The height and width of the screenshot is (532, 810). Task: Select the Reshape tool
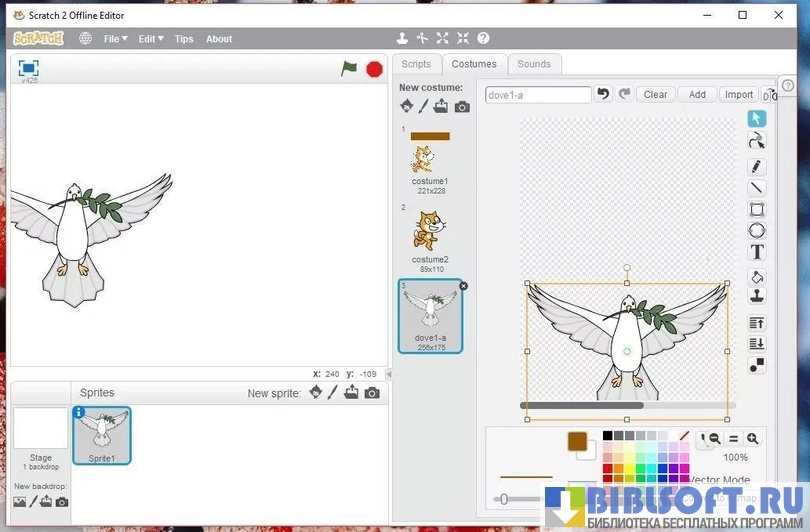click(x=757, y=140)
